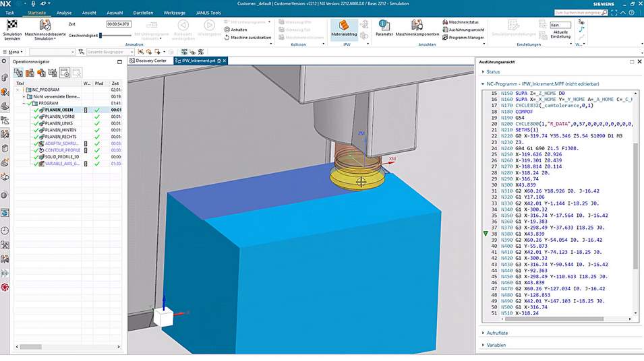Image resolution: width=644 pixels, height=361 pixels.
Task: Expand Nicht verwendete Elemente node
Action: (24, 97)
